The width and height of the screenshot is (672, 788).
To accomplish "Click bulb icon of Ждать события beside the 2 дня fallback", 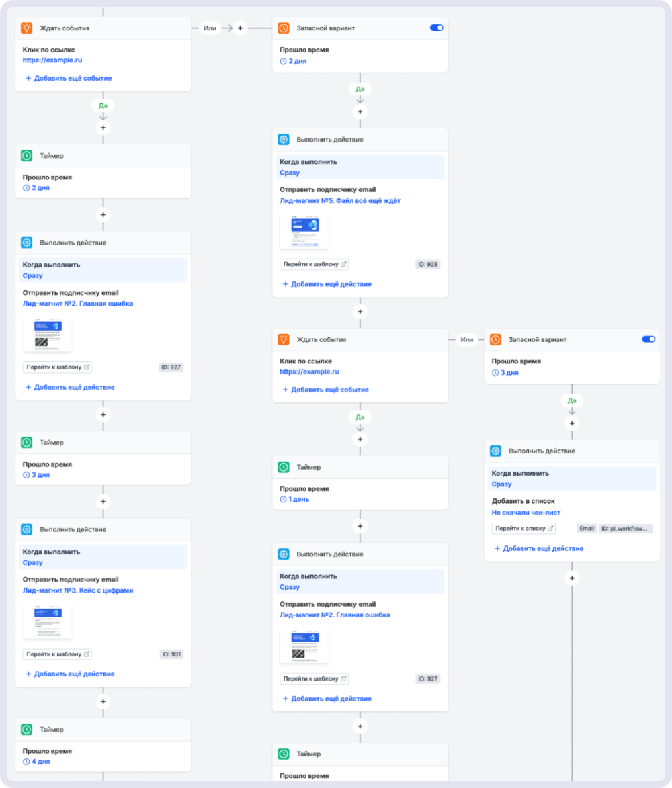I will coord(27,28).
